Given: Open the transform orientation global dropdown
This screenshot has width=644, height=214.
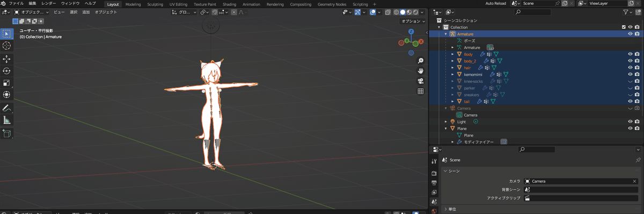Looking at the screenshot, I should [x=185, y=12].
